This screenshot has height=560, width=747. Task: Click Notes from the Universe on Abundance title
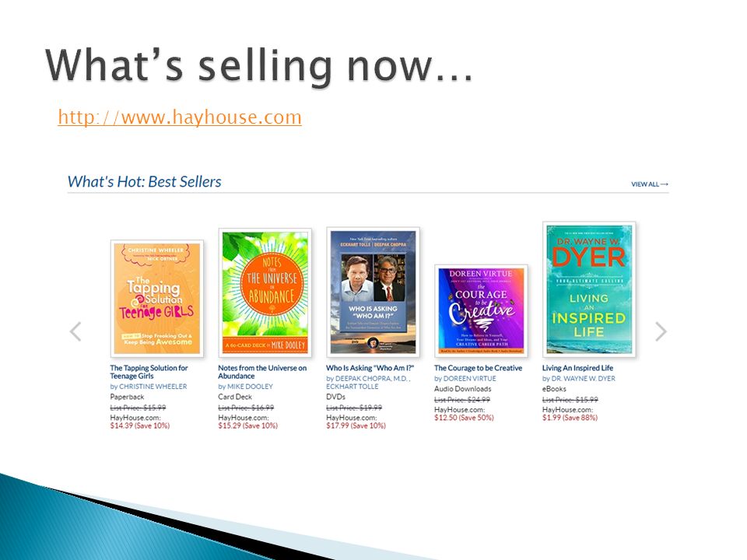[262, 372]
